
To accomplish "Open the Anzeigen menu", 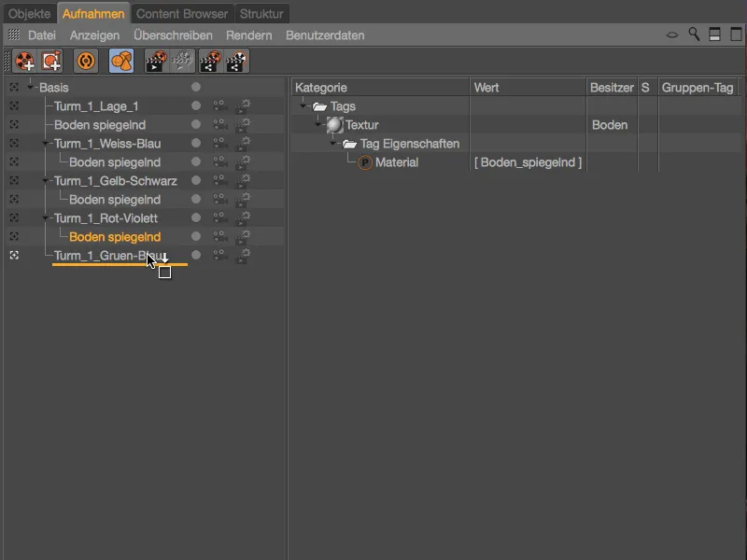I will tap(95, 35).
